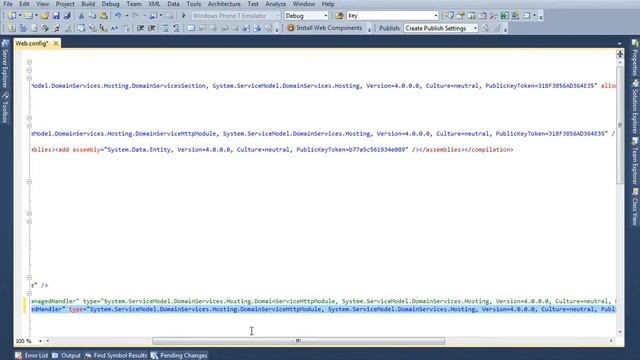Click the editor split bar handle
640x360 pixels.
point(620,54)
